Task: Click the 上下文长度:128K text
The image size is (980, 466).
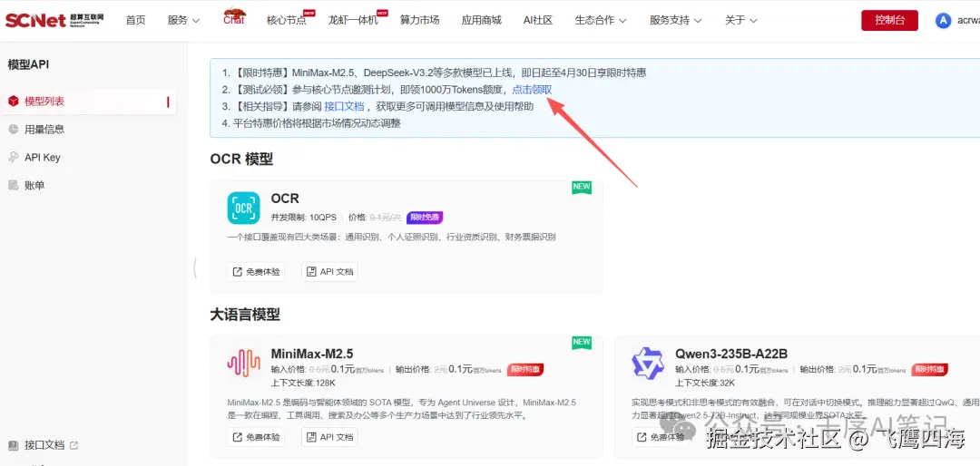Action: click(303, 383)
